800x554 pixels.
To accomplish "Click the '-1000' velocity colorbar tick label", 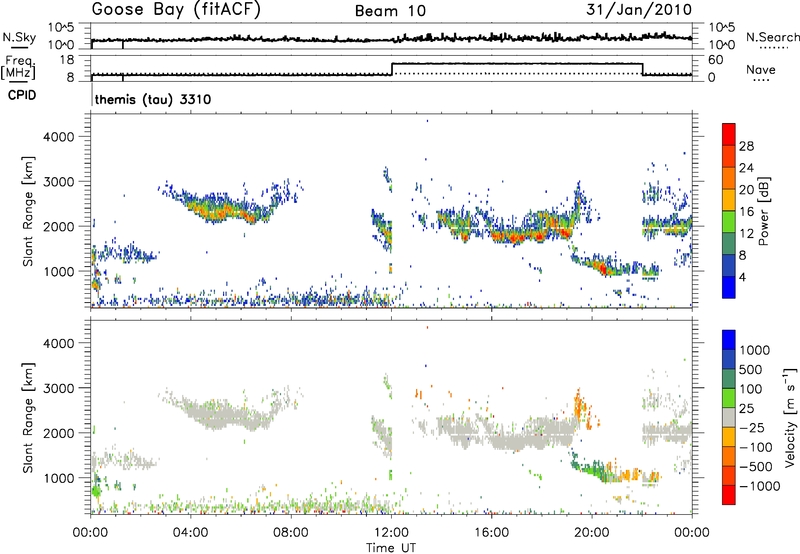I will pos(759,486).
